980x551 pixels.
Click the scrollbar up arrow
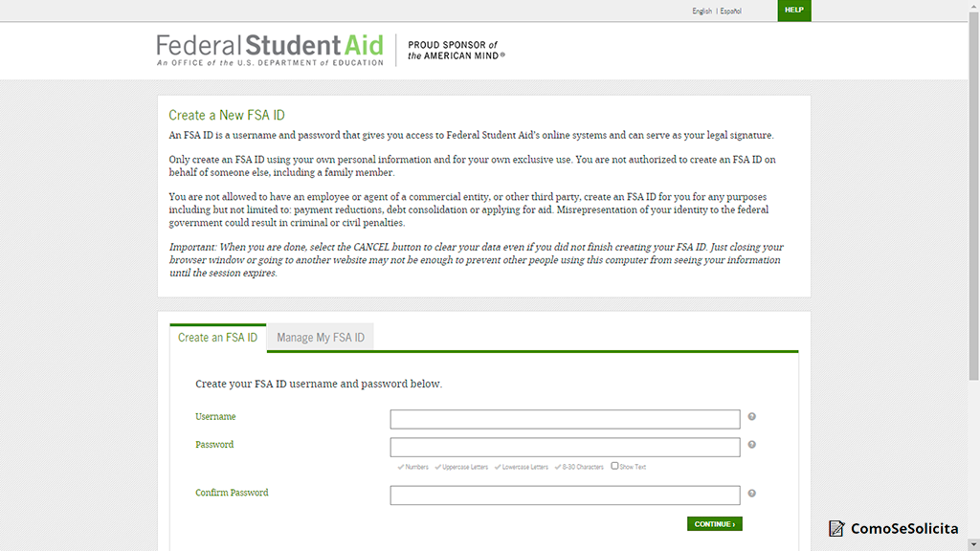pyautogui.click(x=974, y=6)
